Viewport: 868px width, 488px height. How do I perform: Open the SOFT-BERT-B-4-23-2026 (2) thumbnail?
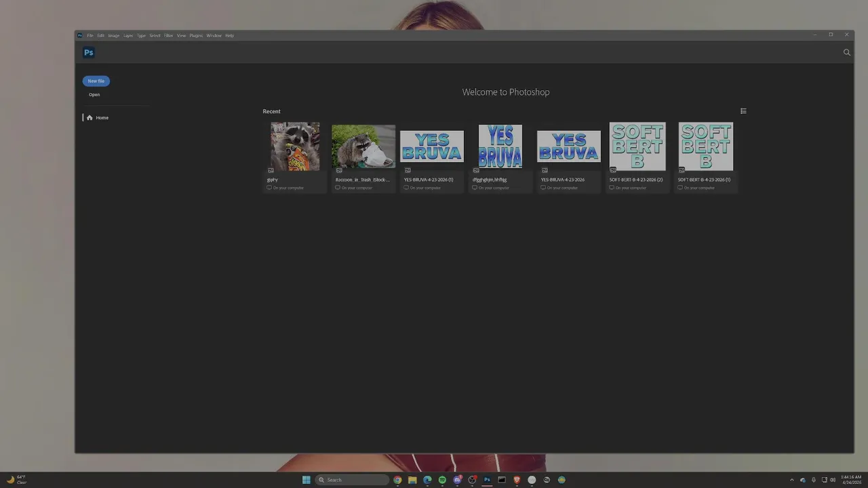(x=637, y=146)
